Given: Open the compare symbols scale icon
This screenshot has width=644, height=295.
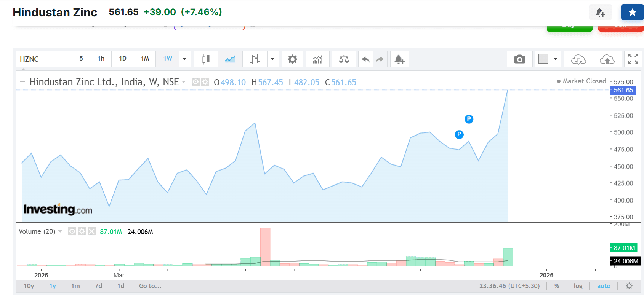Looking at the screenshot, I should 344,59.
